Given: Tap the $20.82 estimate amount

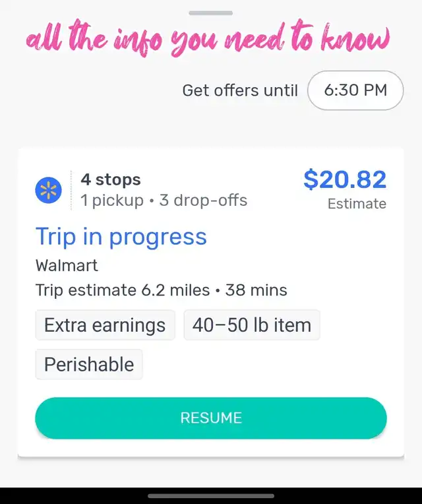Looking at the screenshot, I should tap(345, 179).
